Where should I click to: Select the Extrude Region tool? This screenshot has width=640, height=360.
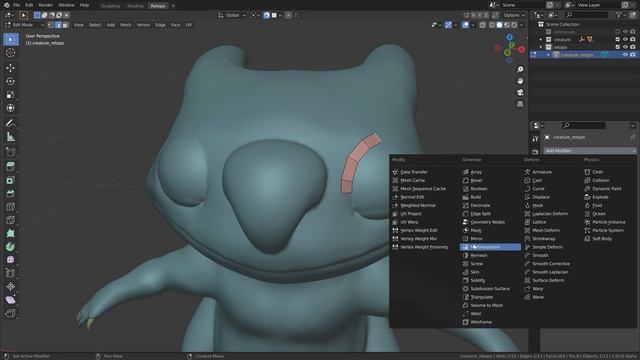point(11,167)
